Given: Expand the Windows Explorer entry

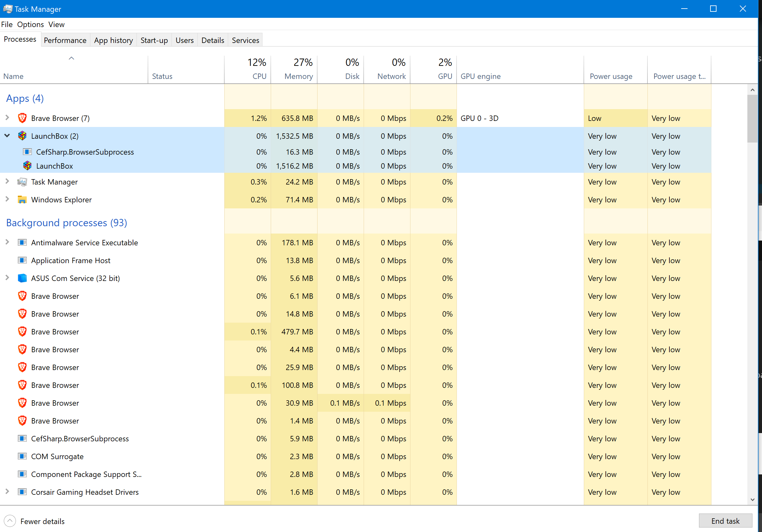Looking at the screenshot, I should point(7,199).
